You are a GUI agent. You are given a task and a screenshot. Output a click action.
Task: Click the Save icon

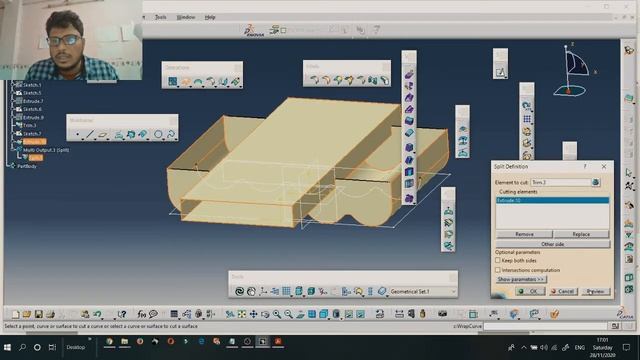click(38, 314)
